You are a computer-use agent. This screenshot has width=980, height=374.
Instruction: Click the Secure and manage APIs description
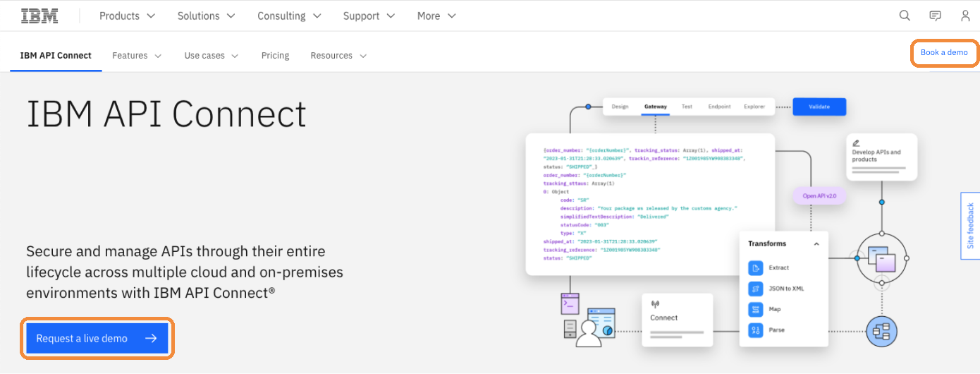(185, 272)
